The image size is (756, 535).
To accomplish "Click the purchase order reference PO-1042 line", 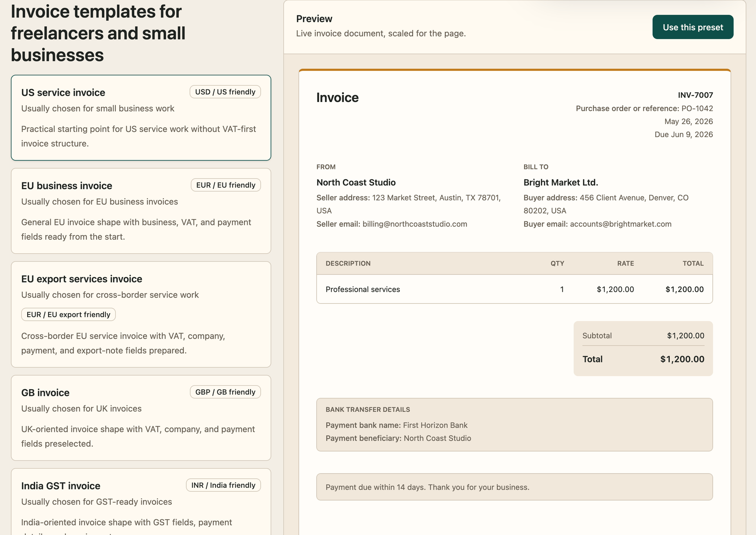I will [x=644, y=108].
